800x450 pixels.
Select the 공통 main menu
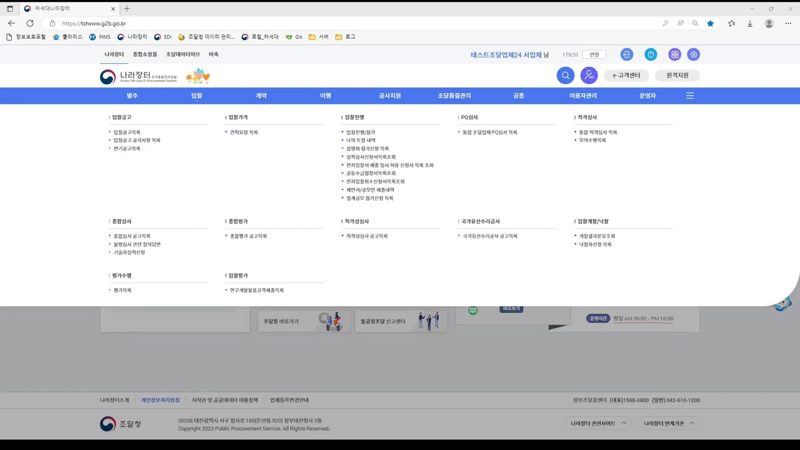pos(518,95)
